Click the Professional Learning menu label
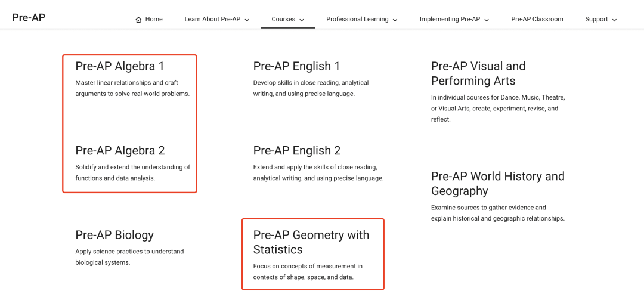Image resolution: width=644 pixels, height=294 pixels. tap(357, 19)
